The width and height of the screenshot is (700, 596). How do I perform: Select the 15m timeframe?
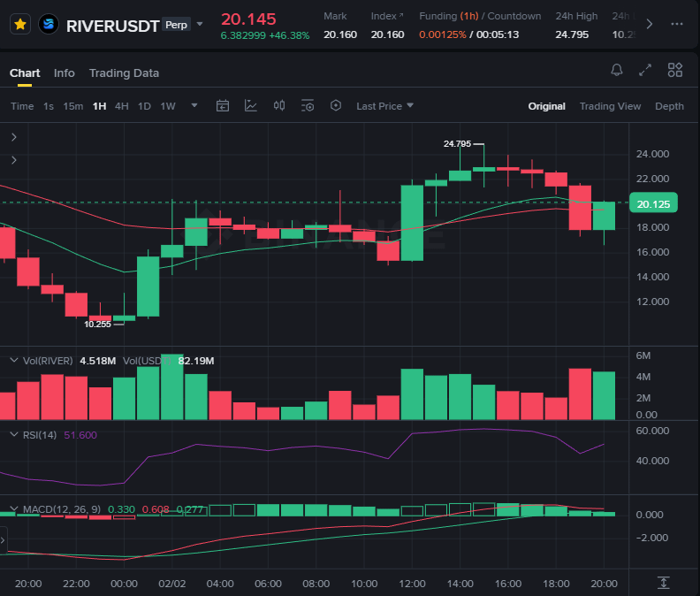point(73,106)
